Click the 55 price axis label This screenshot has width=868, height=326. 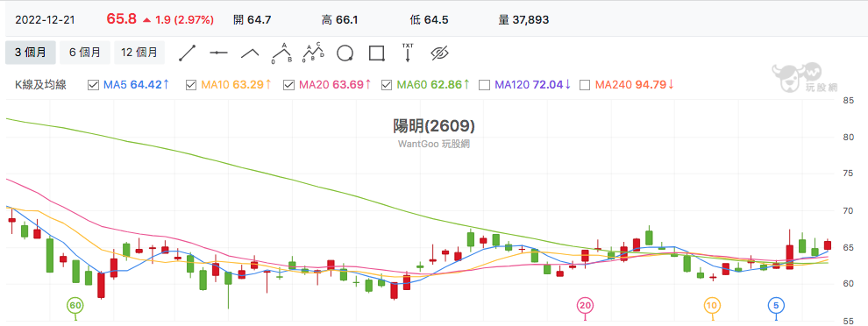[x=848, y=321]
